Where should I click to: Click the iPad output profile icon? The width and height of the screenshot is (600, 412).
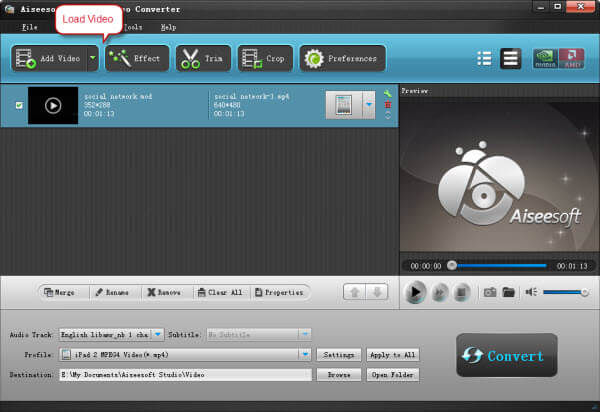[x=343, y=105]
